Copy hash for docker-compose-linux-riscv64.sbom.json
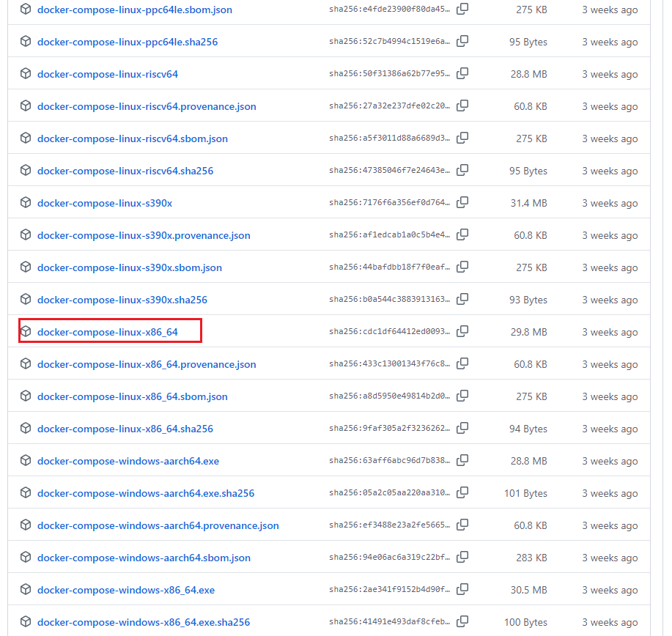This screenshot has width=672, height=636. (462, 138)
